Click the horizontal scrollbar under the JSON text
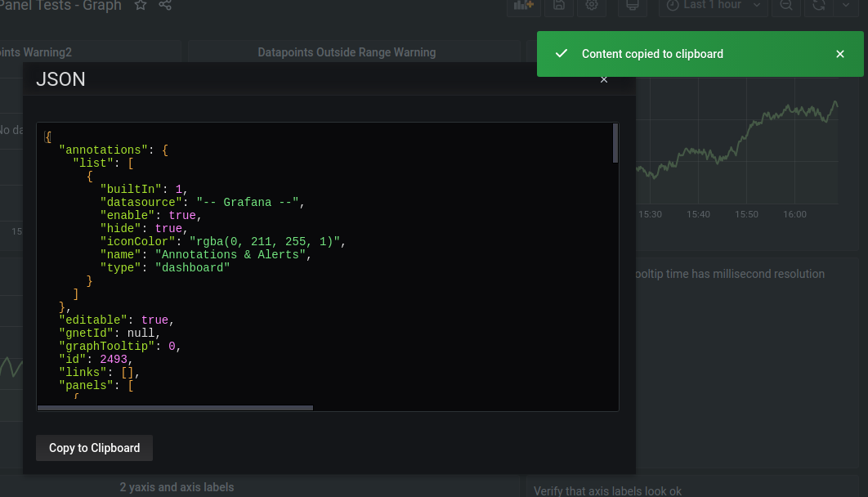868x497 pixels. click(175, 407)
